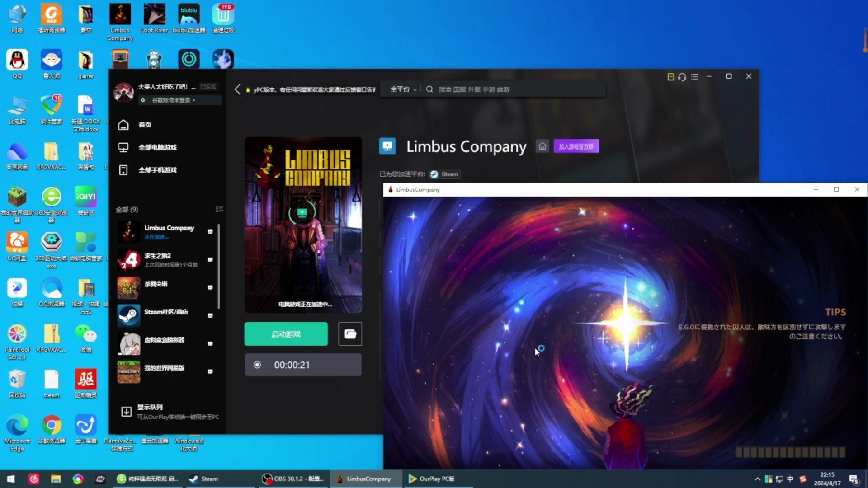Click the Limbus Company cover art

pyautogui.click(x=303, y=225)
